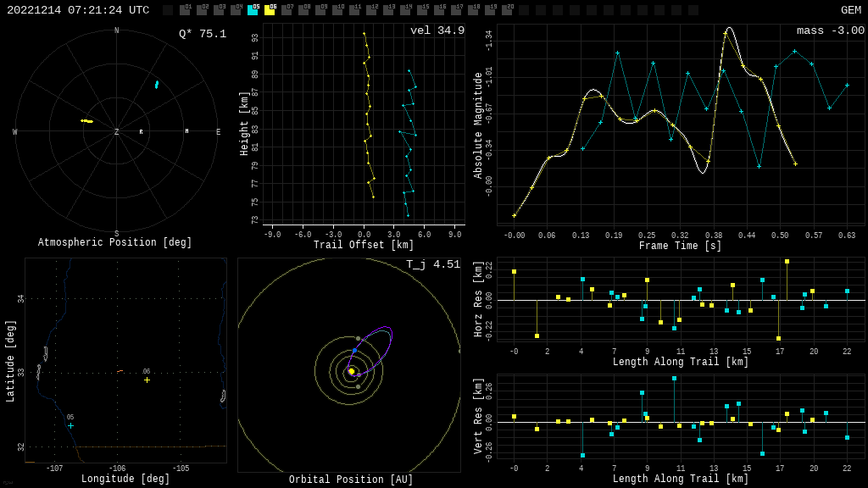Click the GEM shower label
The height and width of the screenshot is (488, 868).
point(850,10)
